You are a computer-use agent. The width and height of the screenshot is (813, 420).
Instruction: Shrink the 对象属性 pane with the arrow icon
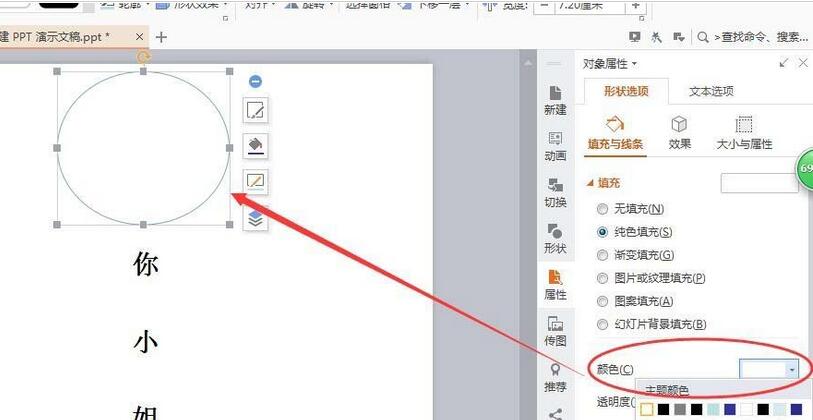point(783,63)
